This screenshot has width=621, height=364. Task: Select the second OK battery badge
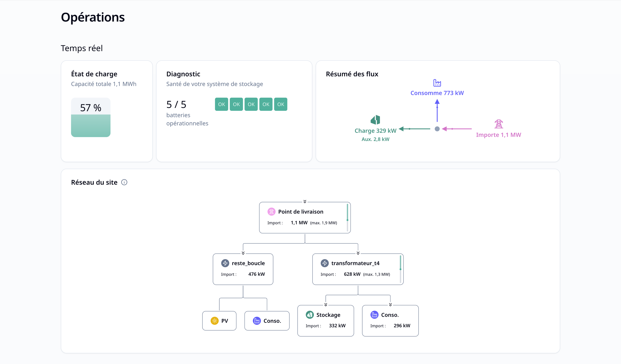coord(236,104)
